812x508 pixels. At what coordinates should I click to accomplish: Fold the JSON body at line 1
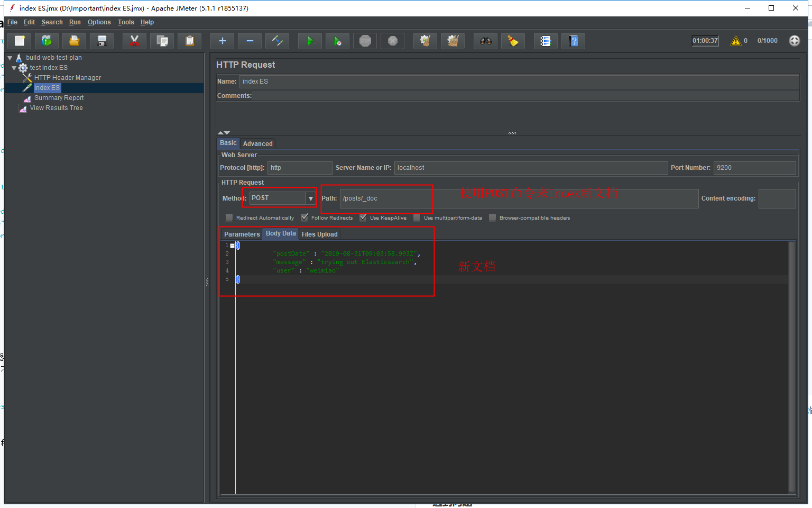tap(232, 246)
